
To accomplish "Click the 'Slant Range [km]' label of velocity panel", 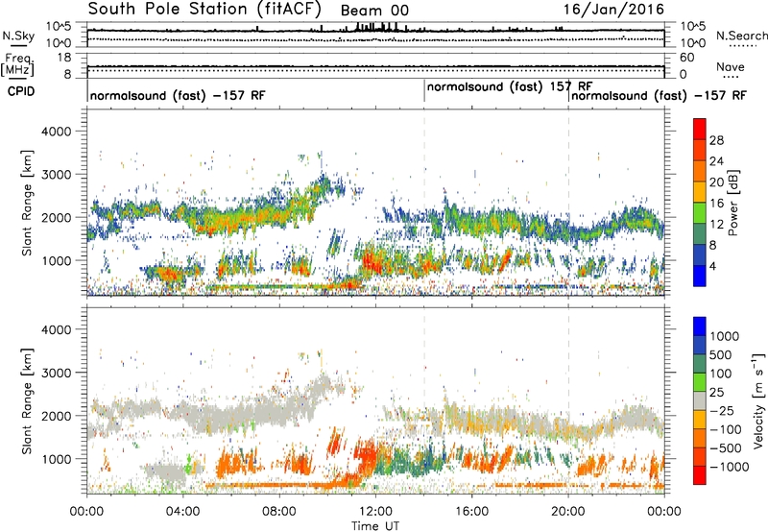I will click(27, 400).
